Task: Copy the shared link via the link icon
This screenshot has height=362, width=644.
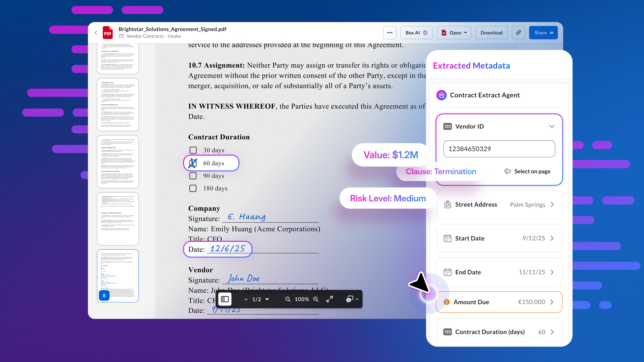Action: (x=518, y=33)
